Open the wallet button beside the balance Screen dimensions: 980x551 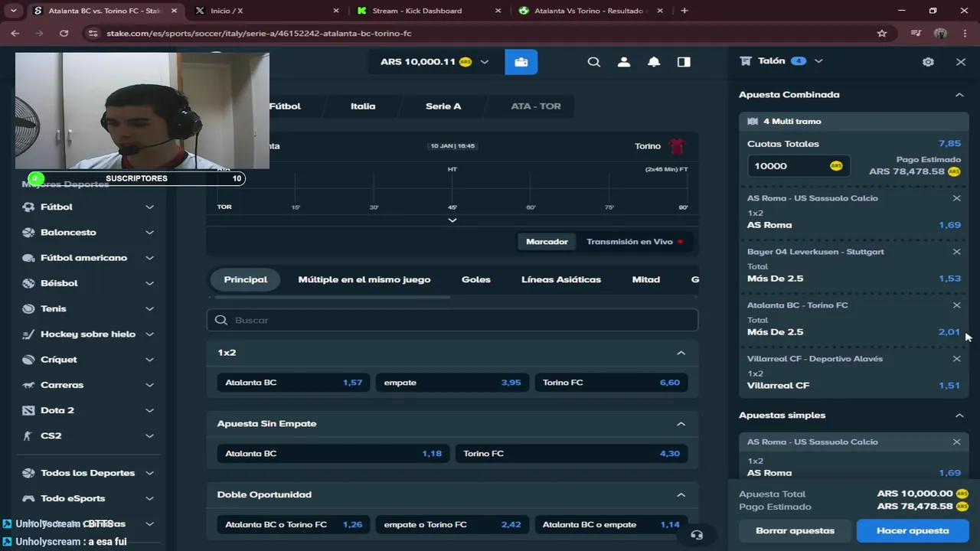[521, 62]
